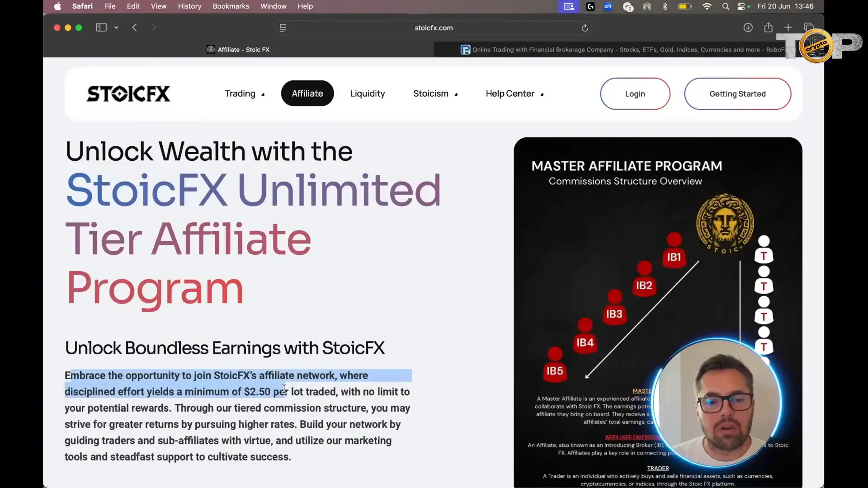This screenshot has height=488, width=868.
Task: Open Control Center icon
Action: point(741,6)
